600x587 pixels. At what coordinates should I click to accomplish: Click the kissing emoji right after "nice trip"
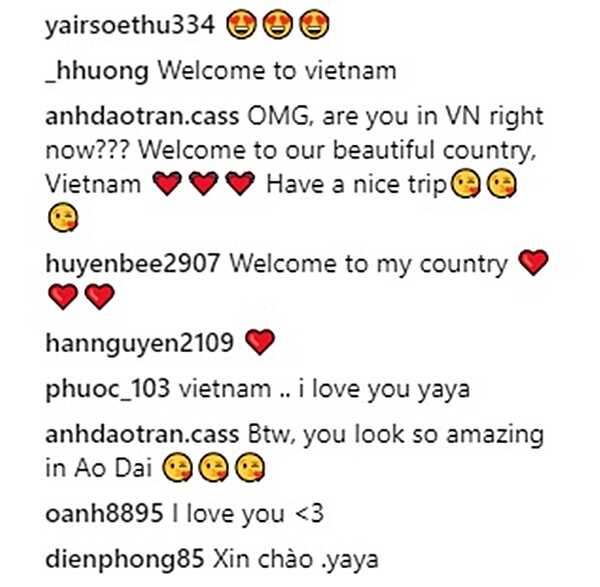465,183
